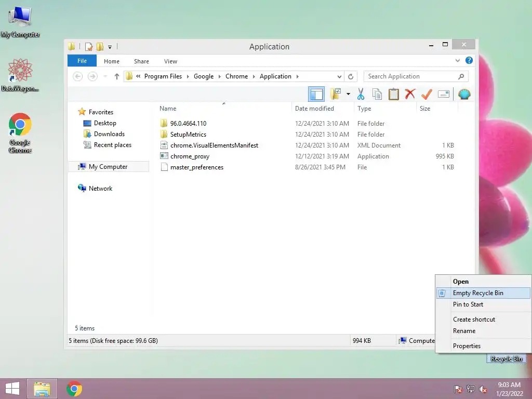Click the Google breadcrumb segment
The height and width of the screenshot is (399, 532).
click(204, 76)
